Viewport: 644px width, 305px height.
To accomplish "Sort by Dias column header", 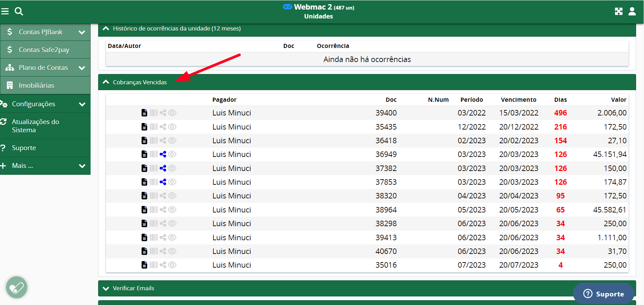I will pos(560,100).
